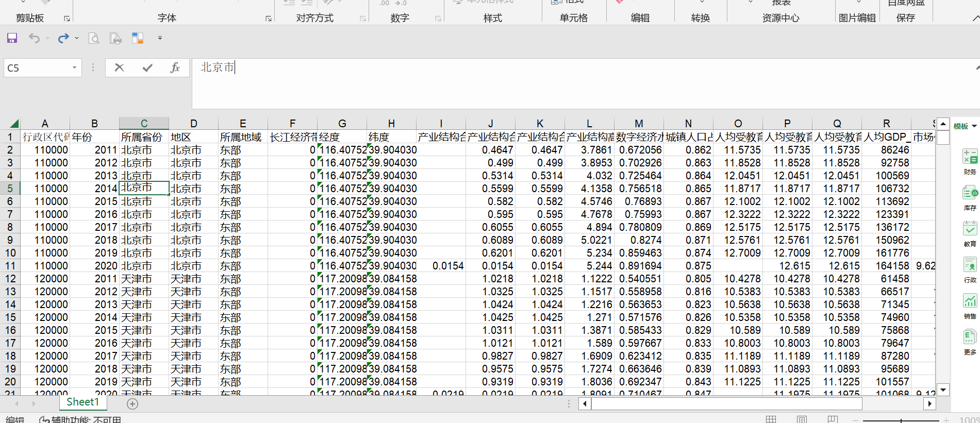980x423 pixels.
Task: Switch to the Sheet1 tab
Action: click(x=82, y=402)
